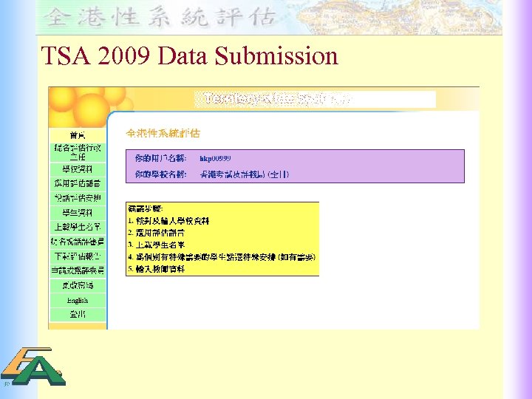Click the username value hkp00999
Screen dimensions: 532x399
(215, 158)
